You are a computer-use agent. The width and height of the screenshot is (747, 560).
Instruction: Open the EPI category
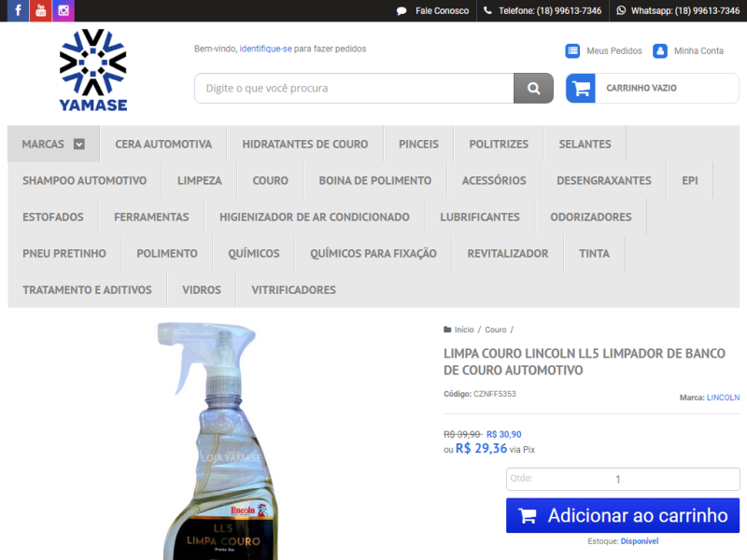(x=689, y=181)
